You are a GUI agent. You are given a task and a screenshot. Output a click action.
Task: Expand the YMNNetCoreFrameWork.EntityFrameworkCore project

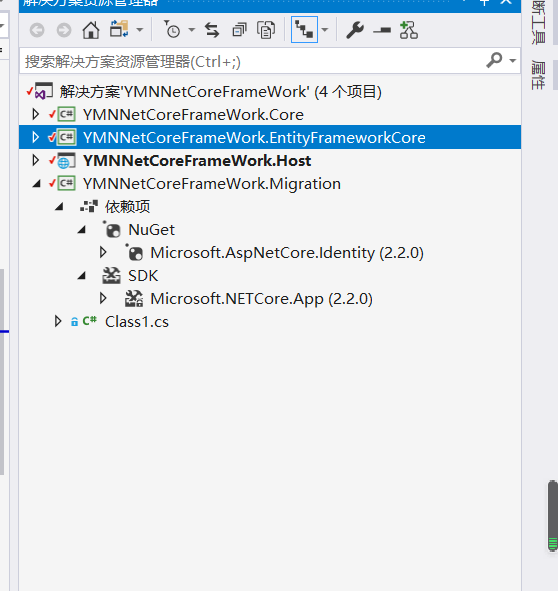35,137
